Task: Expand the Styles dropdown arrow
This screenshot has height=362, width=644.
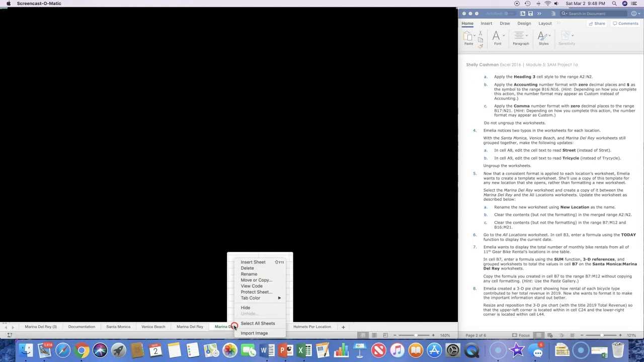Action: point(549,36)
